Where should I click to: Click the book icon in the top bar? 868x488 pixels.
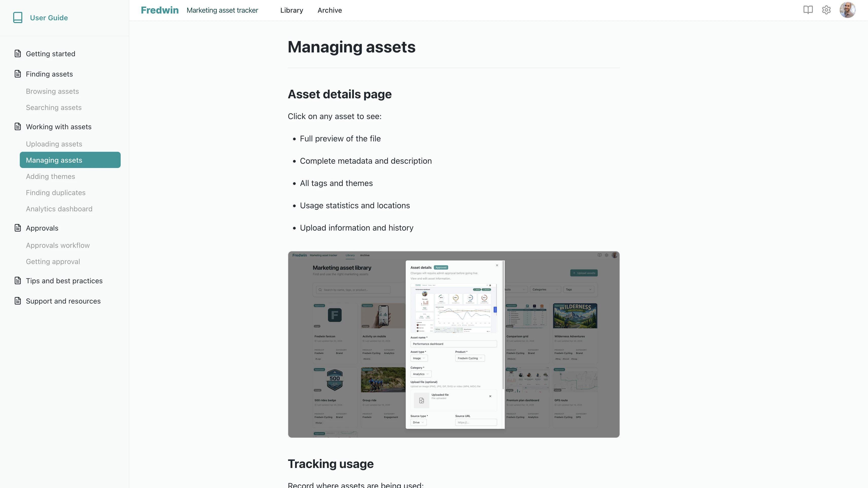click(x=808, y=10)
